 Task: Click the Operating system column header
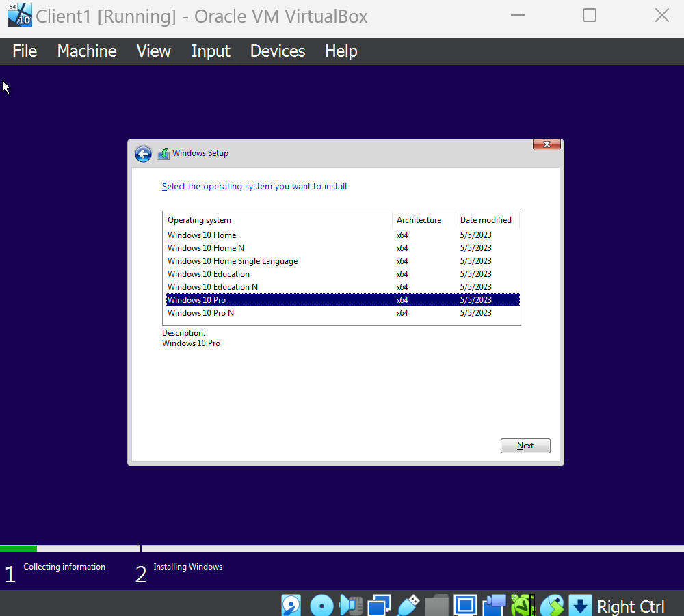[x=278, y=220]
